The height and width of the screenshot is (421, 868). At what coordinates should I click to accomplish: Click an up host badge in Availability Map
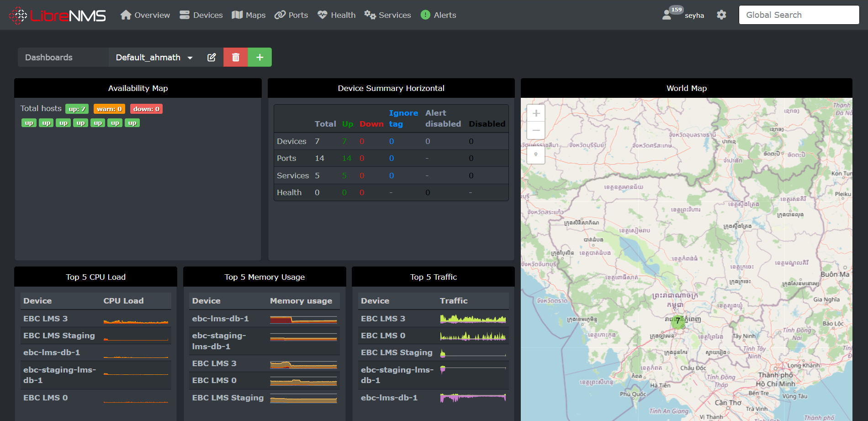click(x=29, y=123)
